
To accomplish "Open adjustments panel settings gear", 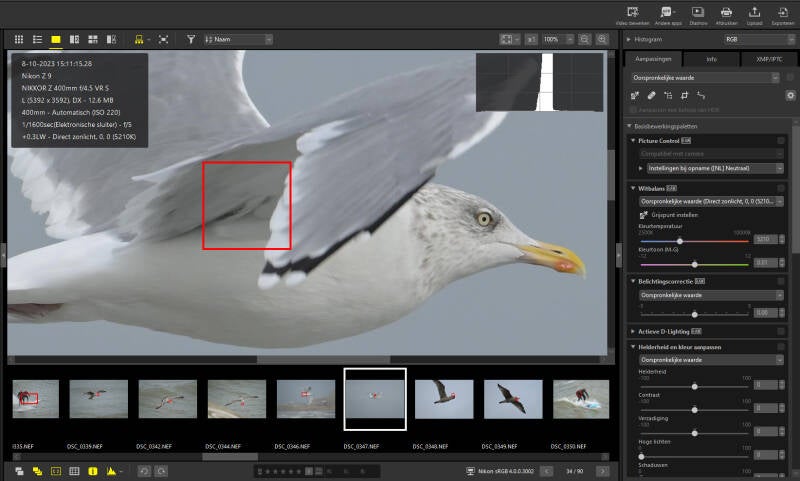I will click(x=790, y=95).
